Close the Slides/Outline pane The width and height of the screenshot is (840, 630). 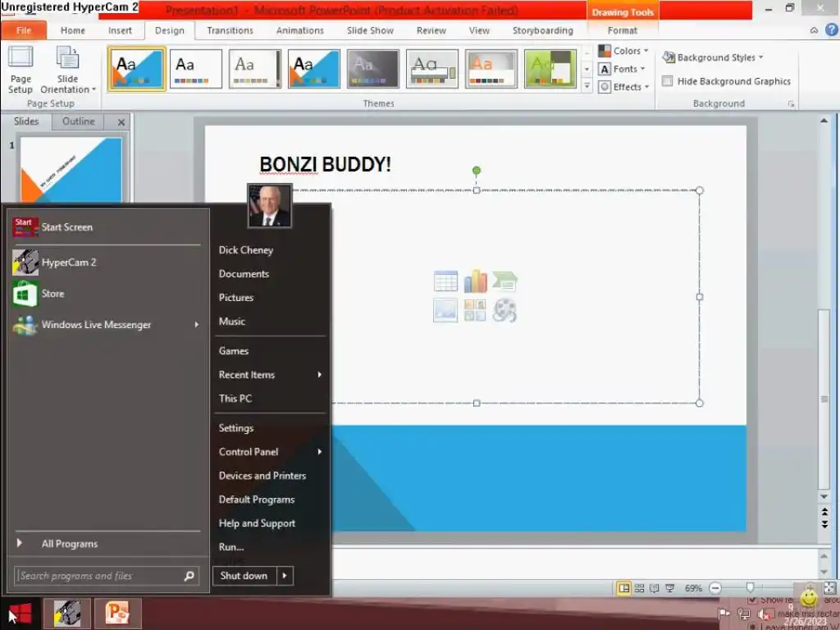pyautogui.click(x=121, y=122)
